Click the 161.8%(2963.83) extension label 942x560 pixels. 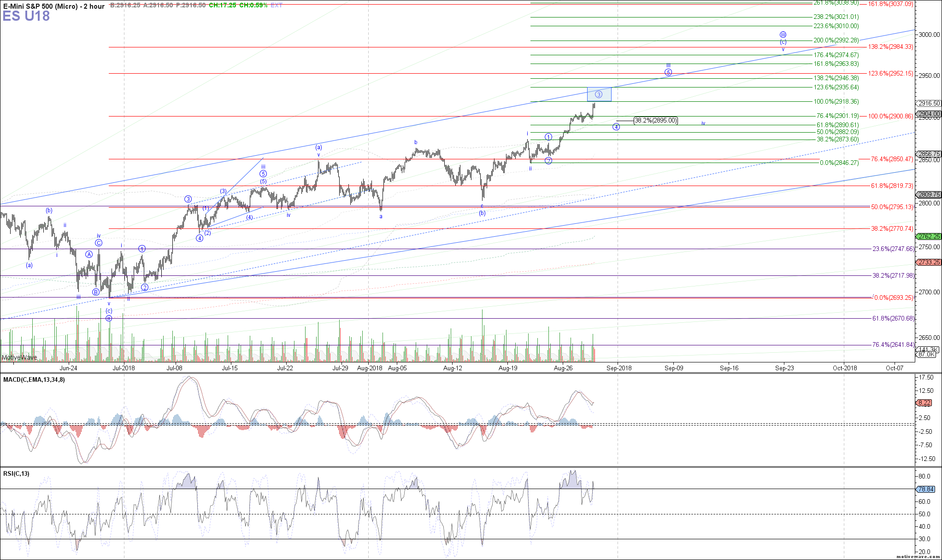(x=836, y=64)
